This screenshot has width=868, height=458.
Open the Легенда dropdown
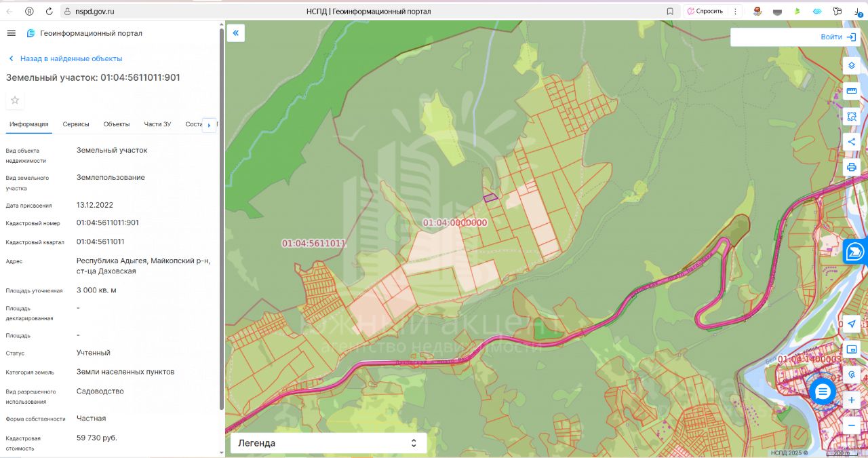coord(329,443)
